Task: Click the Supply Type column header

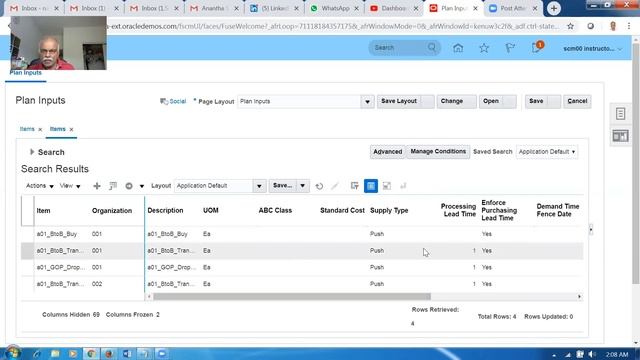Action: tap(389, 211)
